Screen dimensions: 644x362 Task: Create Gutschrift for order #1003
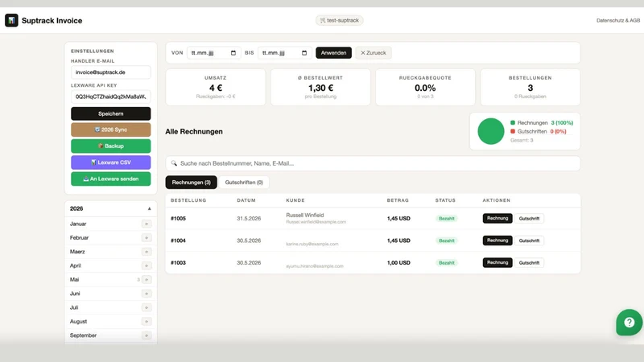point(529,263)
